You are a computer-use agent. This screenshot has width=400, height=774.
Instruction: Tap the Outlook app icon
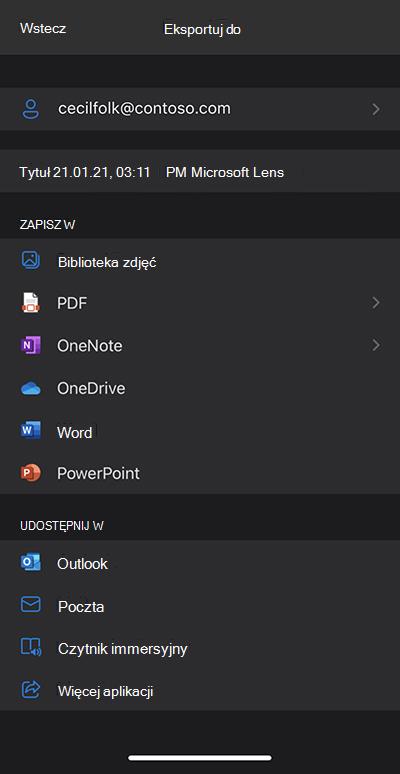pyautogui.click(x=31, y=563)
